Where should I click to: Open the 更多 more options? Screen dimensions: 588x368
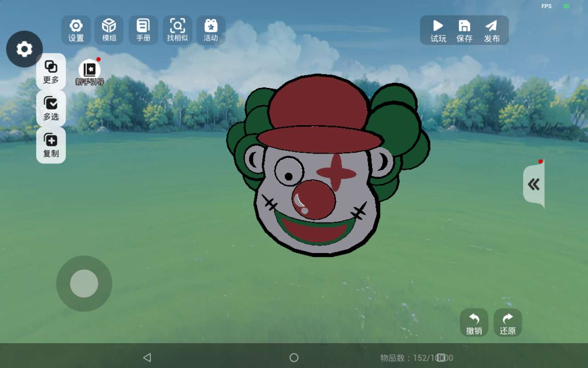[51, 72]
